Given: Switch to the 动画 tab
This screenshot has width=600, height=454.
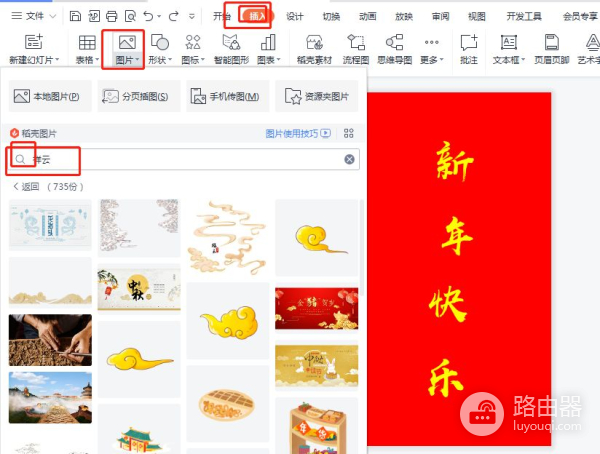Looking at the screenshot, I should (x=367, y=16).
